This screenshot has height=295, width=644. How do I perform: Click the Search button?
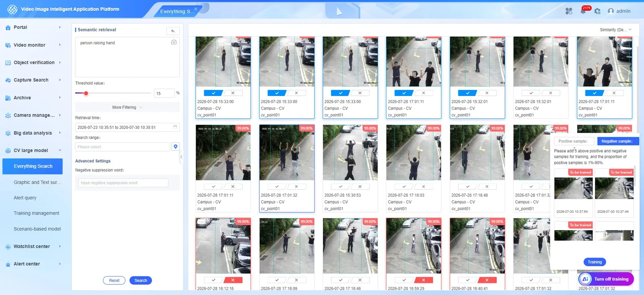coord(140,280)
